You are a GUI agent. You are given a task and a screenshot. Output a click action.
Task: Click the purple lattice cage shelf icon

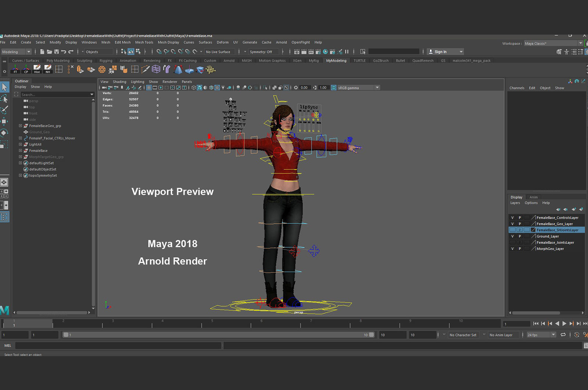coord(156,69)
